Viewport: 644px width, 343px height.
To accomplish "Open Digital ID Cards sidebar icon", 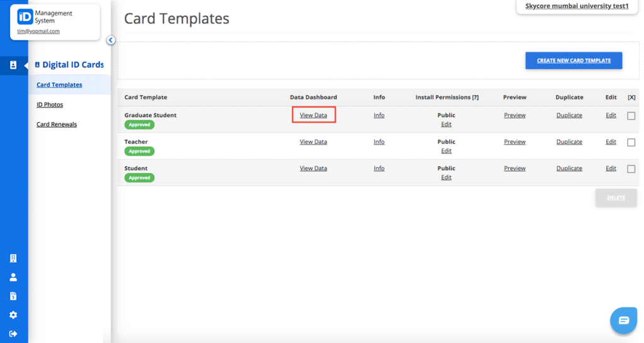I will (13, 65).
